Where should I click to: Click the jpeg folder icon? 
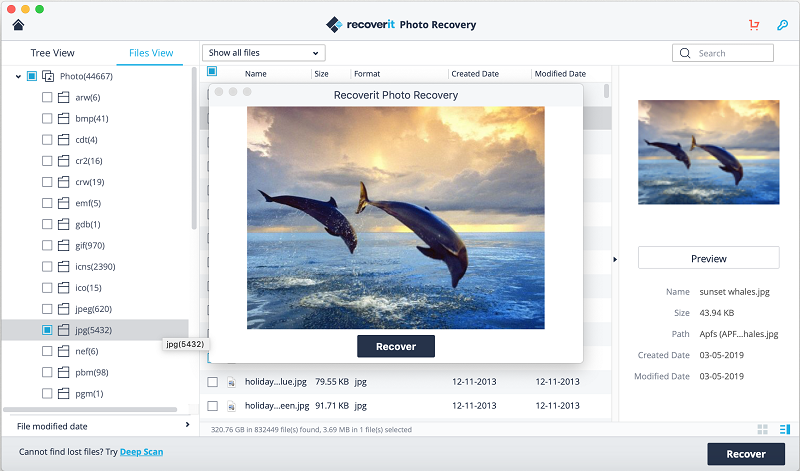[x=63, y=309]
